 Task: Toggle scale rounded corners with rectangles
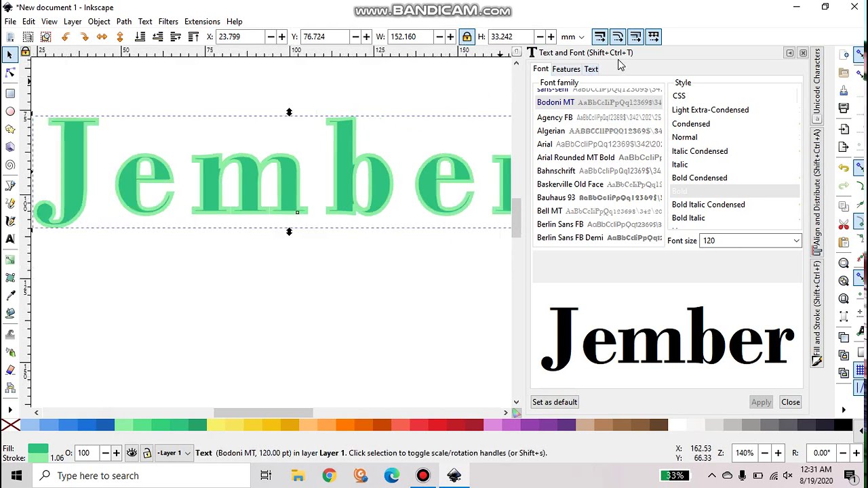618,37
